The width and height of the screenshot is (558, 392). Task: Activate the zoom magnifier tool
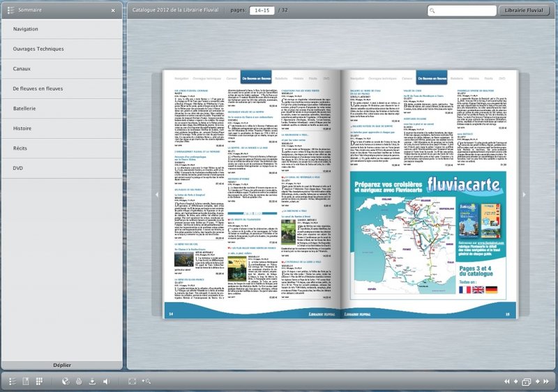pyautogui.click(x=146, y=382)
